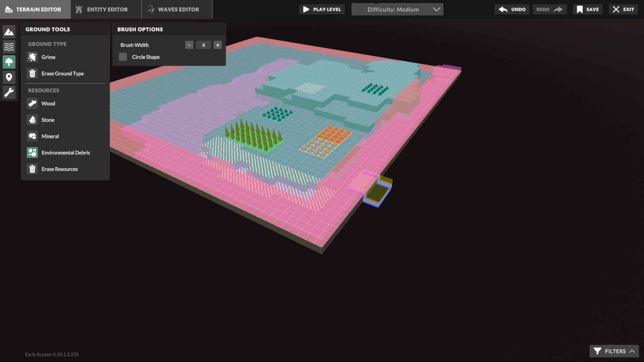This screenshot has height=362, width=644.
Task: Select the ground tools tree icon
Action: coord(9,62)
